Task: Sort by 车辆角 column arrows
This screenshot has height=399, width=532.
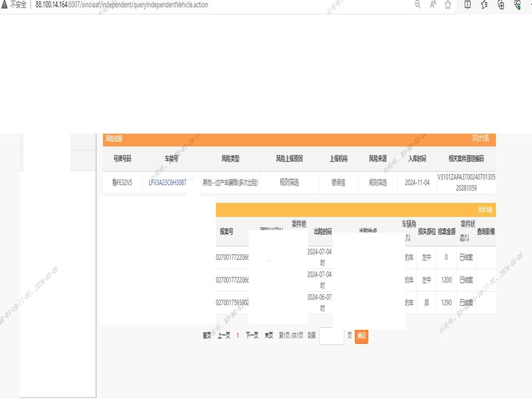Action: [408, 238]
